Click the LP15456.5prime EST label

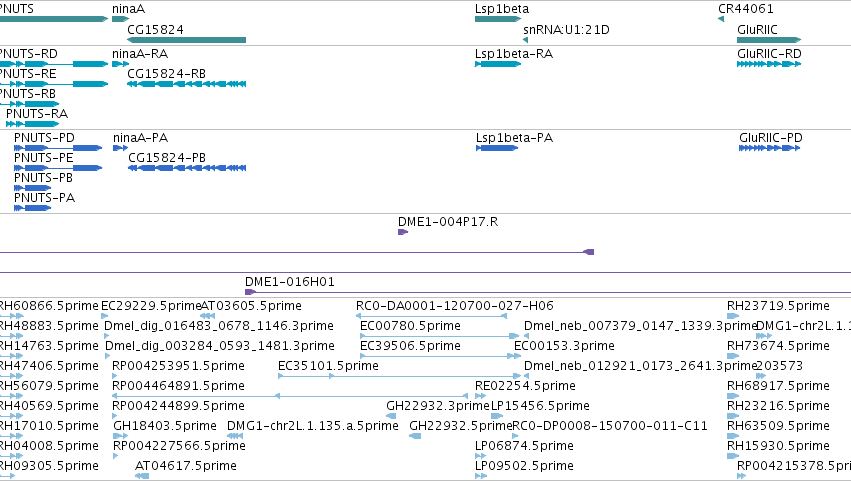[x=540, y=407]
